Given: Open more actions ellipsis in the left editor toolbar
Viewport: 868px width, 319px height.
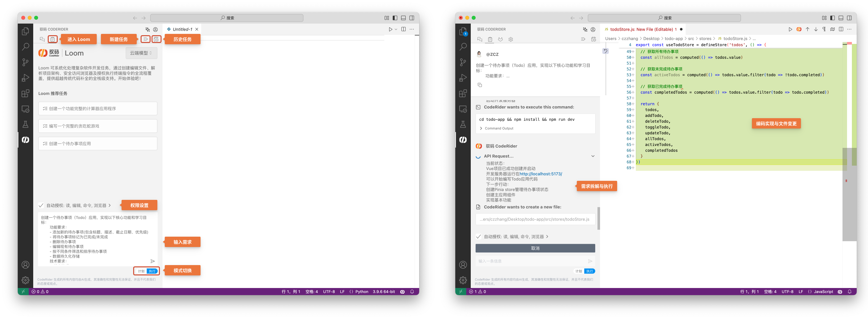Looking at the screenshot, I should (412, 29).
